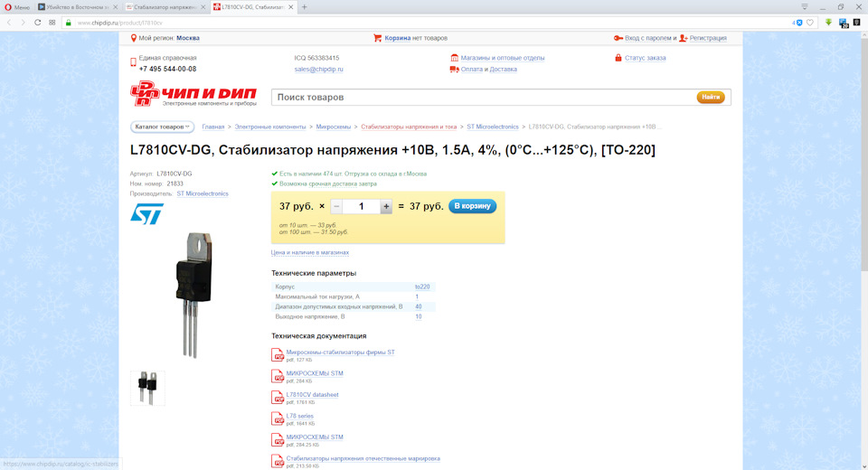Open a new browser tab

tap(304, 7)
